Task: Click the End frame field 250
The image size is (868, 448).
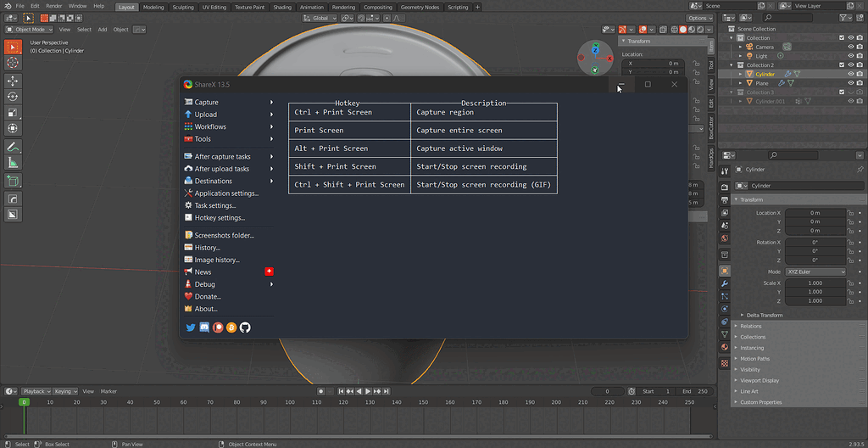Action: pyautogui.click(x=695, y=391)
